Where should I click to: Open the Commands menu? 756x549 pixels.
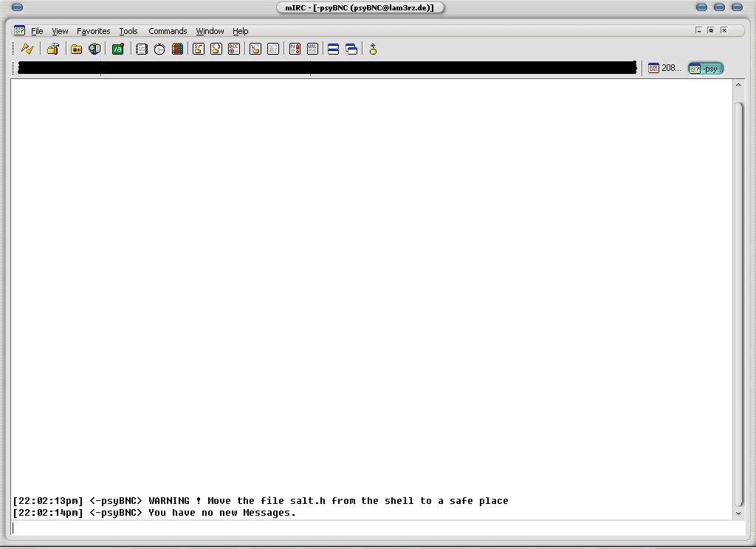168,31
